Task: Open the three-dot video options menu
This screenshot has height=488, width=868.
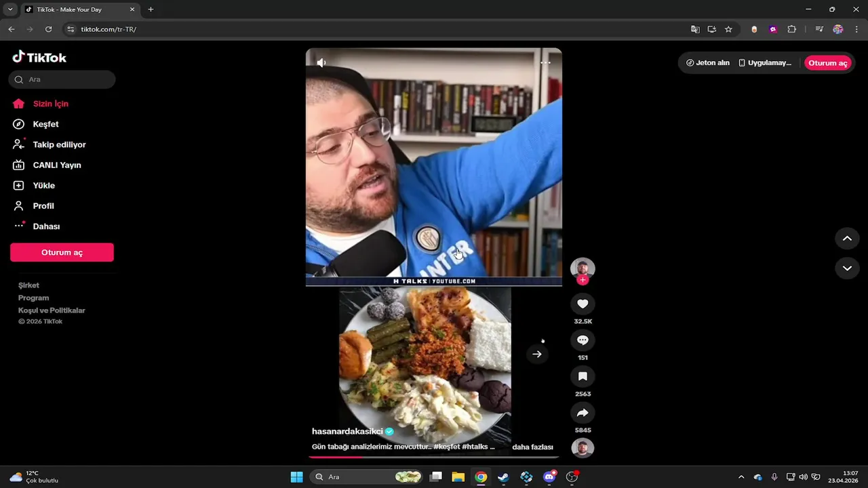Action: pos(545,62)
